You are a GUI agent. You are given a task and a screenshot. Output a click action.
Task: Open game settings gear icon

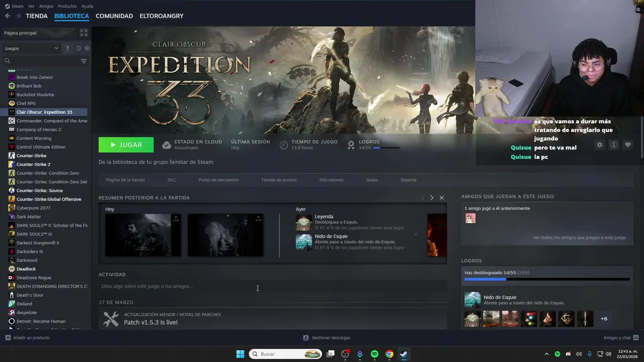tap(599, 145)
